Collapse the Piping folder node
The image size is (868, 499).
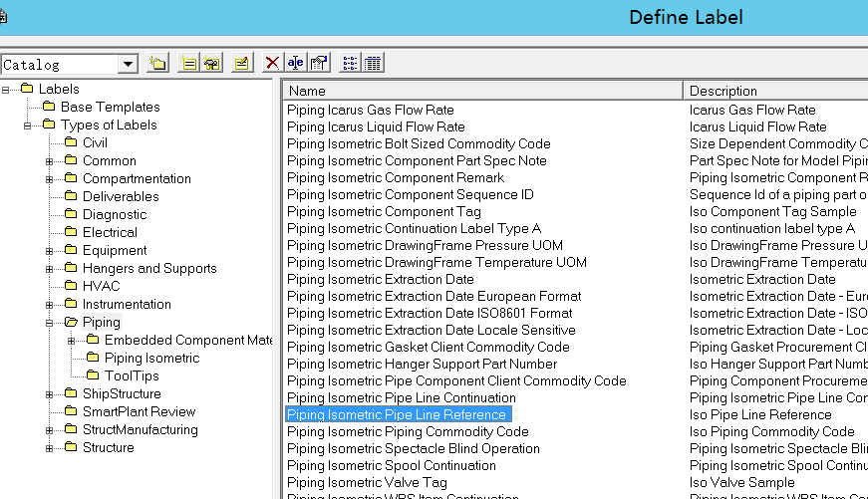tap(49, 323)
